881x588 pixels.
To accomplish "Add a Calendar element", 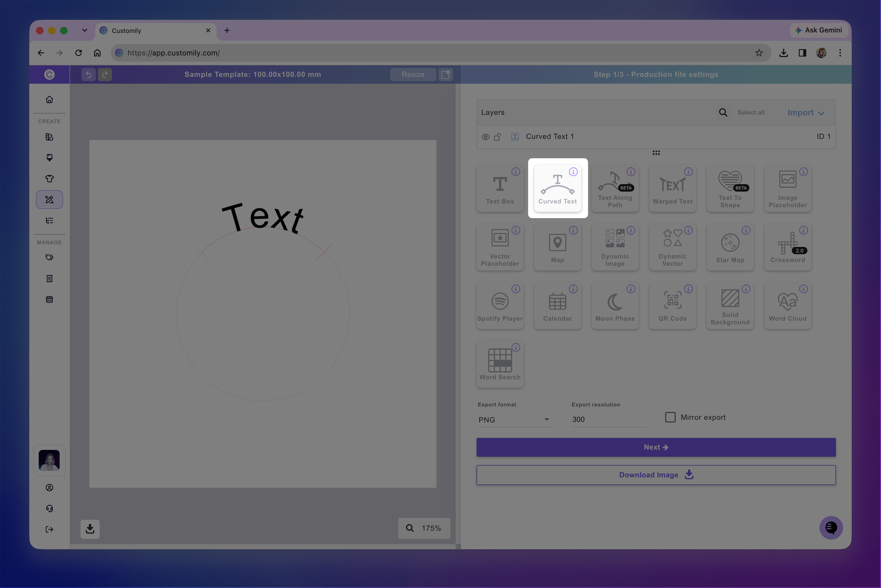I will tap(558, 306).
